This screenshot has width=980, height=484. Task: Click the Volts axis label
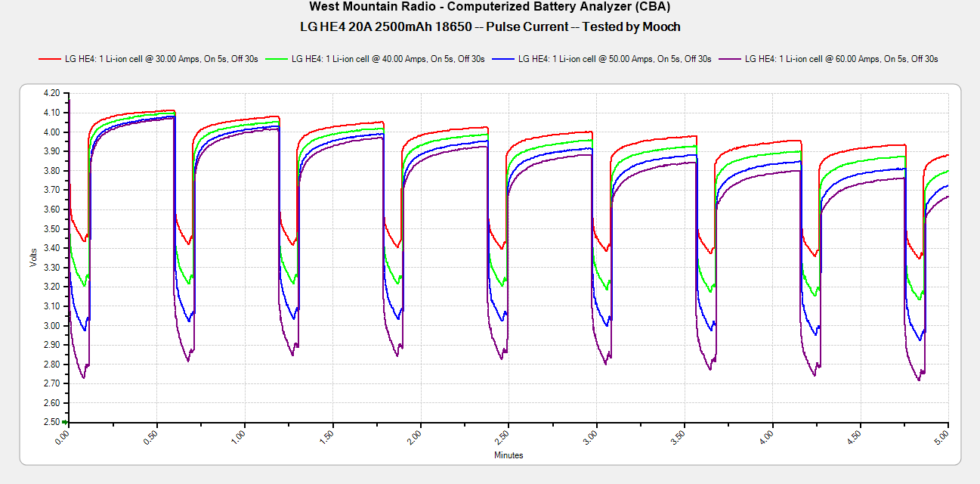tap(33, 259)
